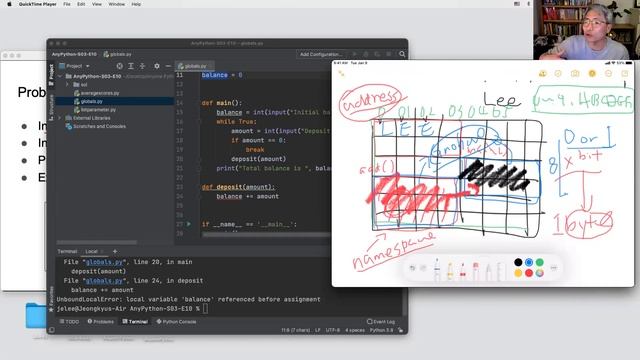This screenshot has width=640, height=360.
Task: Open the Window menu in menu bar
Action: point(116,4)
